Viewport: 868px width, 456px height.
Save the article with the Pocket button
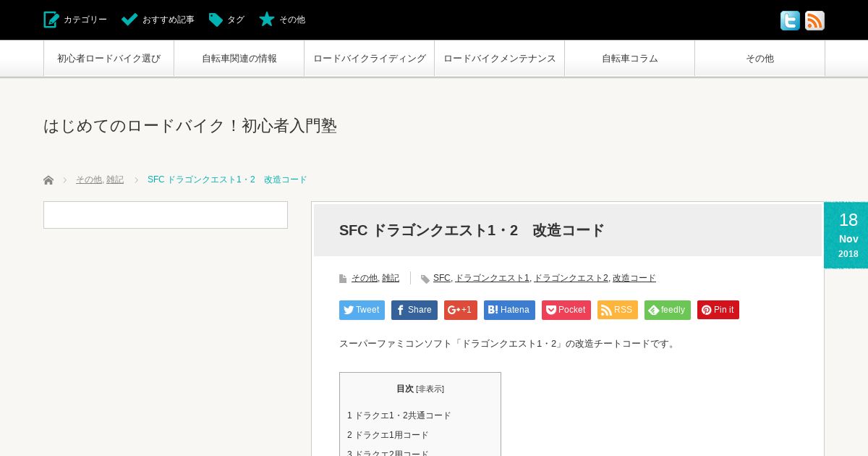[x=566, y=310]
